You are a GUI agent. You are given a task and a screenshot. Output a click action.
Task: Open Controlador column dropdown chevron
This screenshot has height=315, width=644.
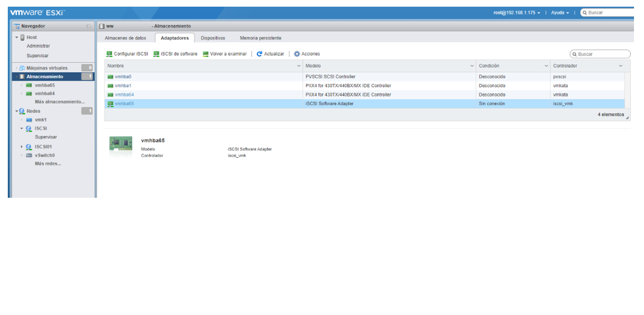(621, 66)
